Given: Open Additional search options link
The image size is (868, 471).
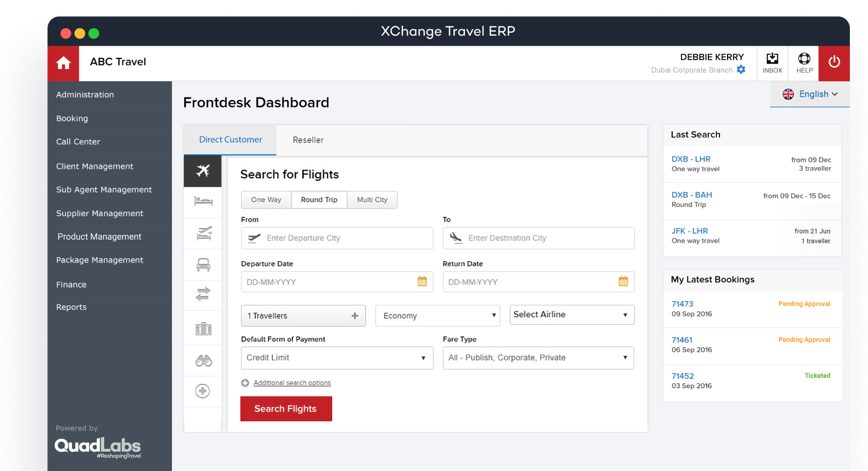Looking at the screenshot, I should click(292, 383).
